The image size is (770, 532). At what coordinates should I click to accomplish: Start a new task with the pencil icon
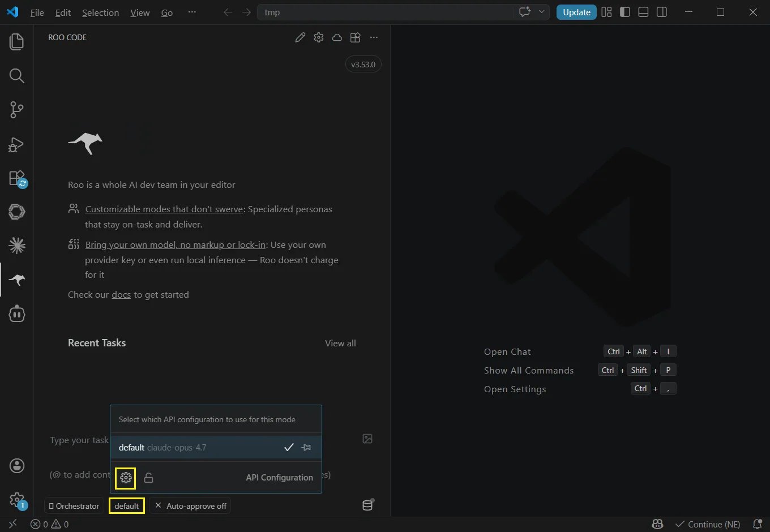click(300, 37)
